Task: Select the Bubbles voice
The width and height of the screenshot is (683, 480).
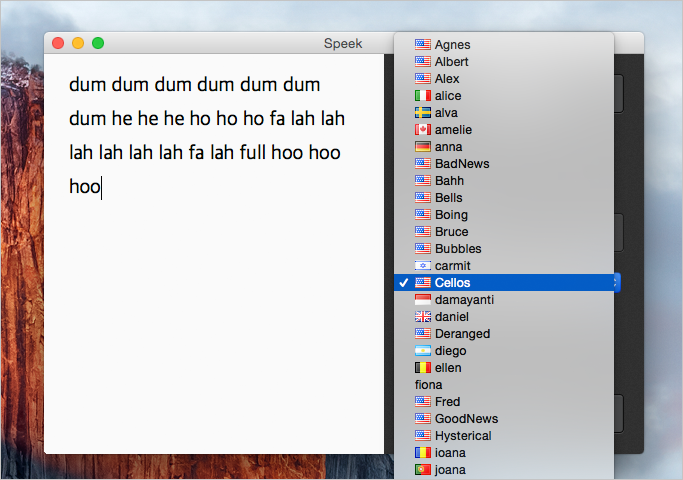Action: (504, 248)
